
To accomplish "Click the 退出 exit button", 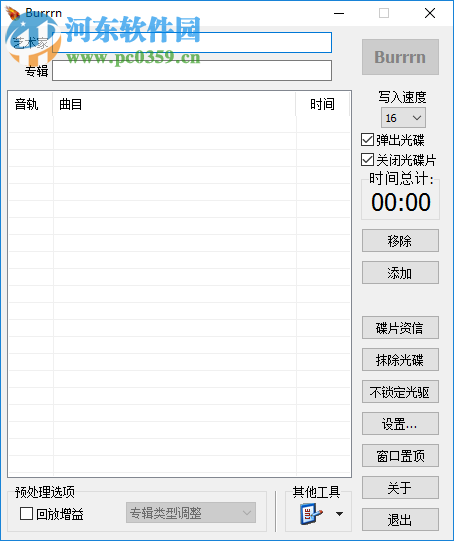I will click(x=400, y=520).
